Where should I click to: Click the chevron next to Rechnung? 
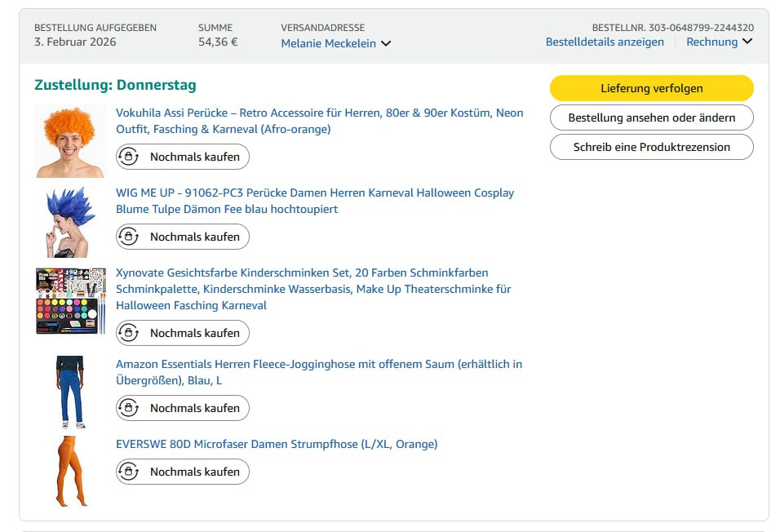[x=747, y=42]
